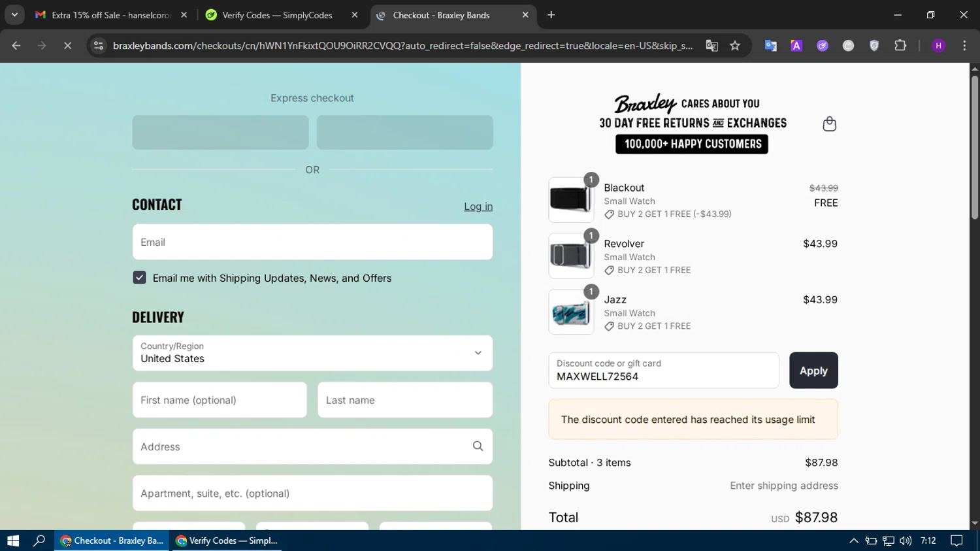The width and height of the screenshot is (980, 551).
Task: Open Chrome three-dot menu
Action: click(x=964, y=46)
